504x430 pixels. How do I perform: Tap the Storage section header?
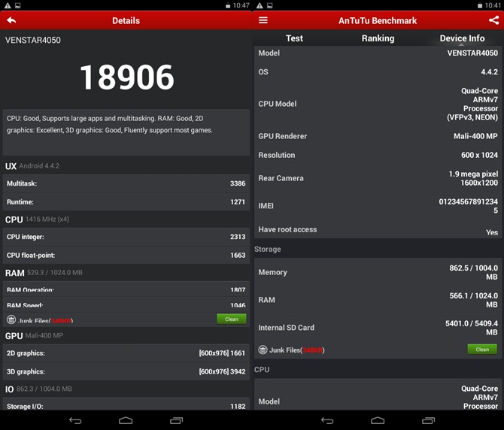[x=268, y=249]
